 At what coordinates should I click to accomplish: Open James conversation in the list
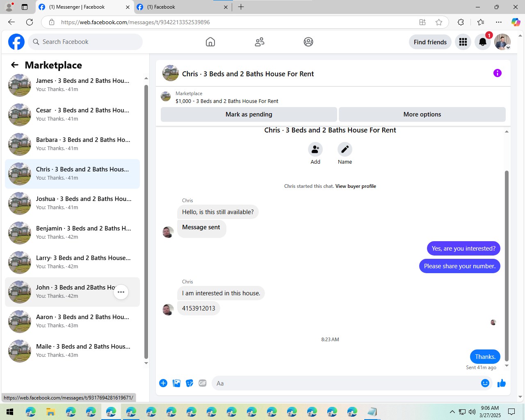click(x=72, y=85)
